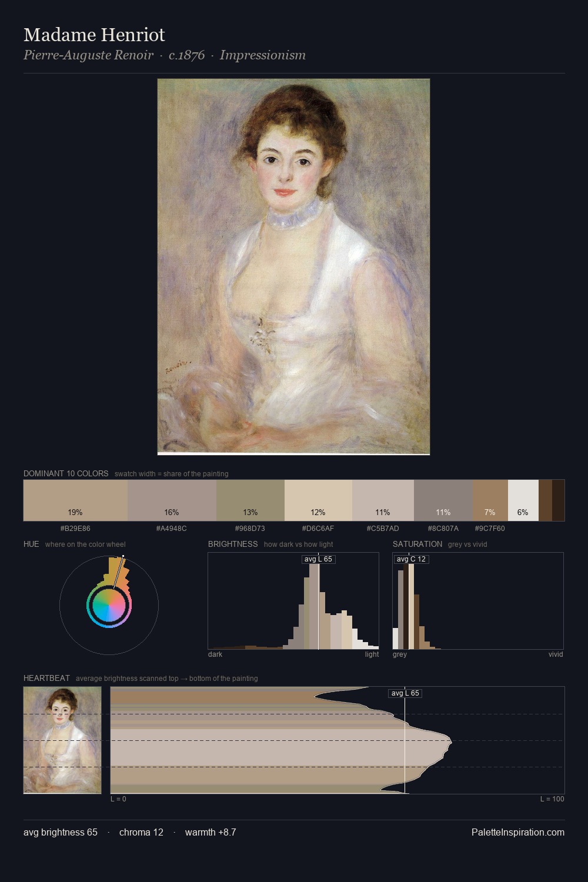
Task: Click the 'vivid' axis label
Action: tap(556, 654)
